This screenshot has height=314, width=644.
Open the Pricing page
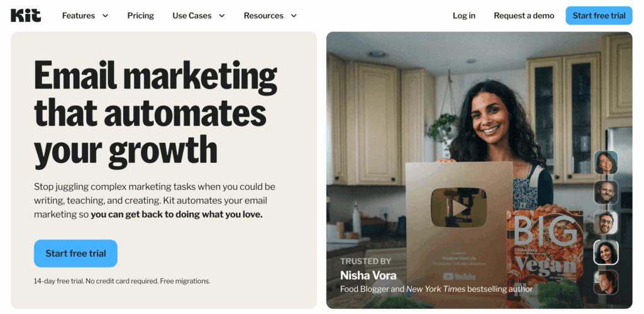click(140, 16)
